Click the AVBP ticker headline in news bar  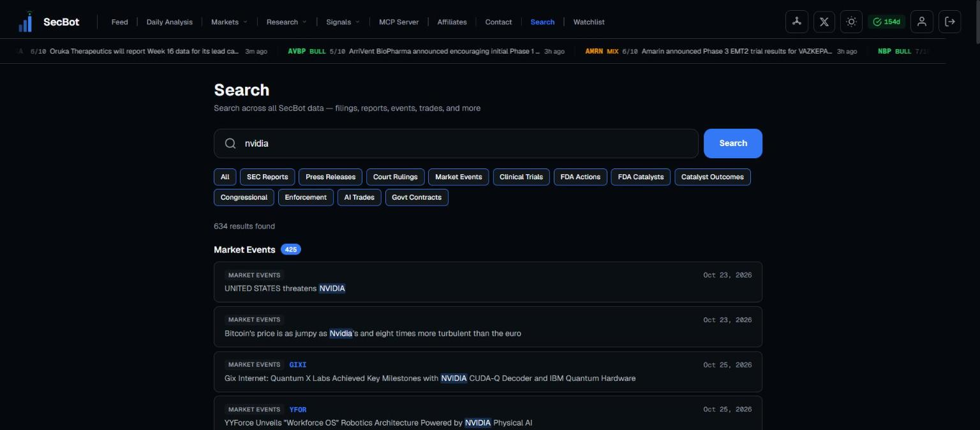426,51
